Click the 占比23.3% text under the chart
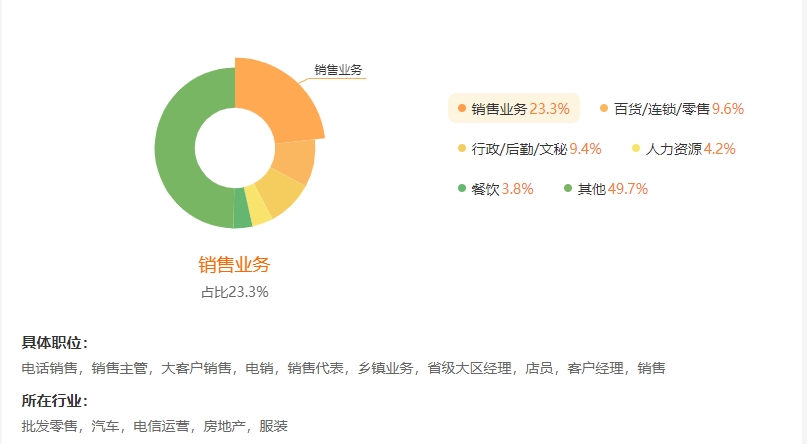The width and height of the screenshot is (807, 444). coord(235,292)
